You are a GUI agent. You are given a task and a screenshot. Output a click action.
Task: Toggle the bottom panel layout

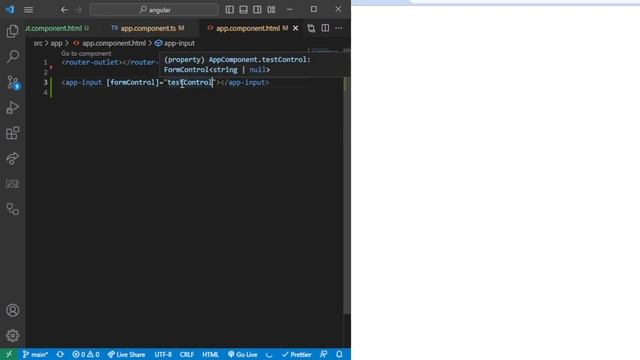pyautogui.click(x=243, y=9)
